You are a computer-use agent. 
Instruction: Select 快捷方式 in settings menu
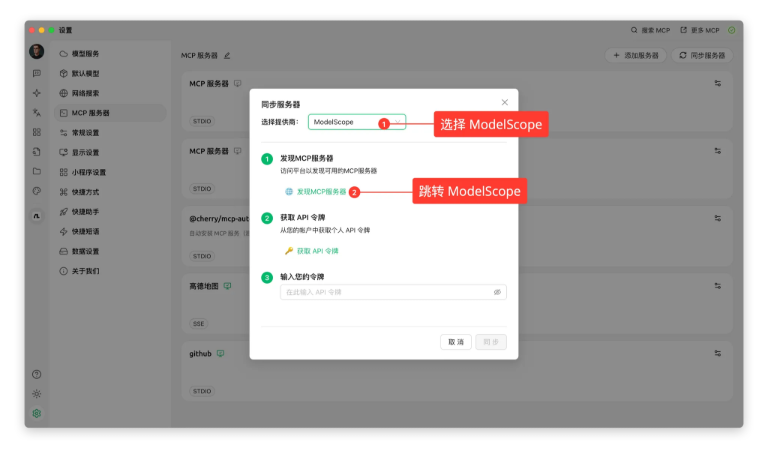(110, 192)
